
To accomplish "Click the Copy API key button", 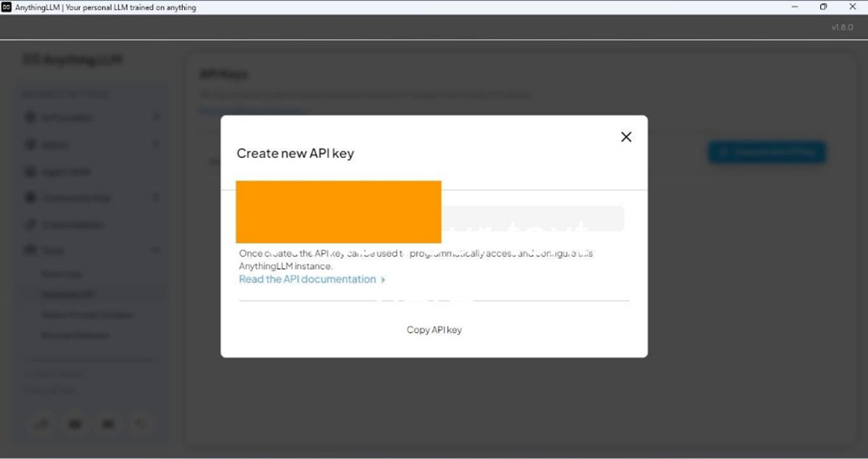I will coord(433,329).
